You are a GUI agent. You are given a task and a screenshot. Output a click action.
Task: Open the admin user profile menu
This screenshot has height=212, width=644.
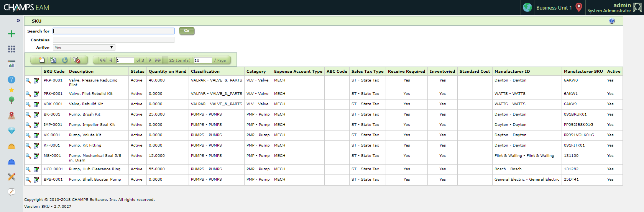tap(614, 7)
